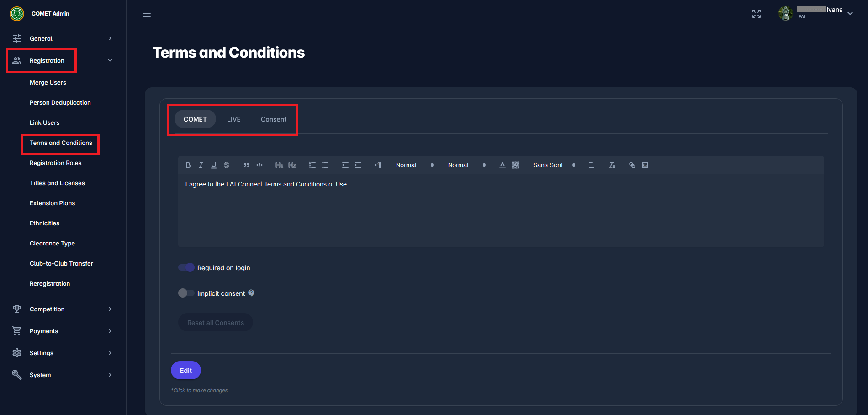Insert a hyperlink in the editor
This screenshot has width=868, height=415.
point(632,165)
